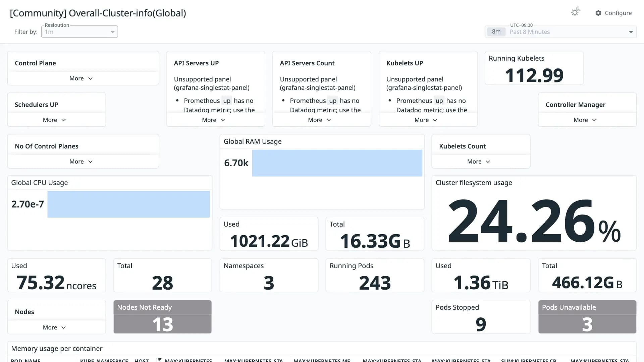Click the Global RAM Usage panel title
Image resolution: width=644 pixels, height=362 pixels.
tap(253, 141)
